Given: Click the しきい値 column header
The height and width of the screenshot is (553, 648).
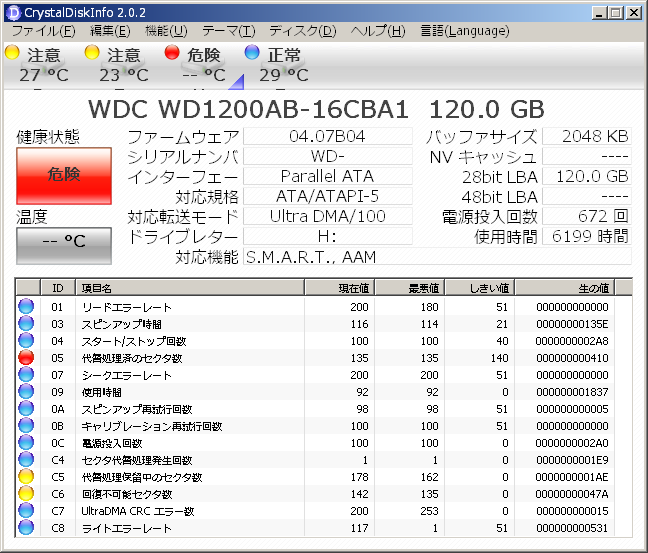Looking at the screenshot, I should pyautogui.click(x=480, y=288).
